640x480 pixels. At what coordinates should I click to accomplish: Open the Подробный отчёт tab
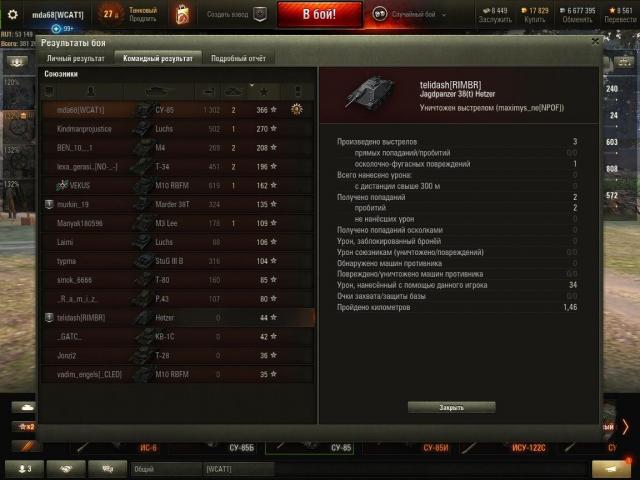[238, 58]
